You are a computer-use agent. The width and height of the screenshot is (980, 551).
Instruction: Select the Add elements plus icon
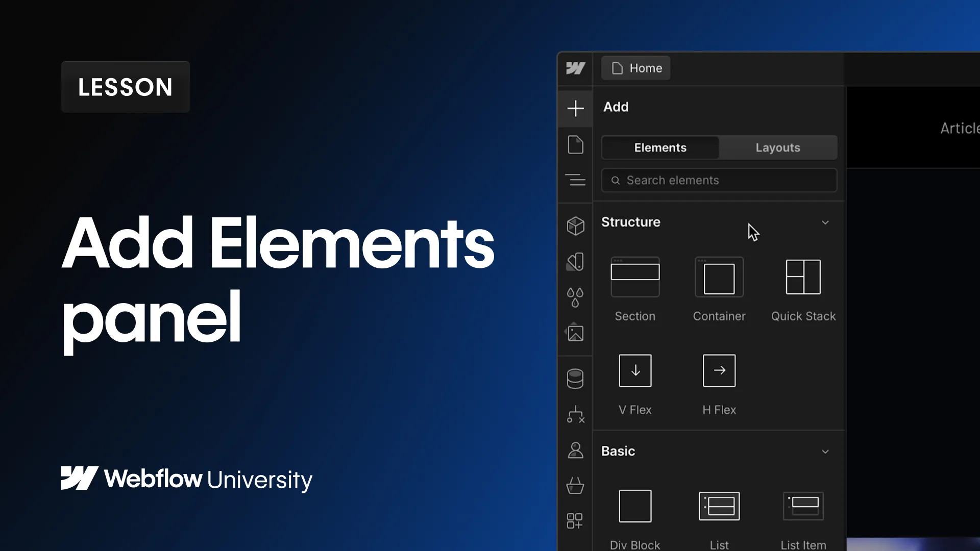coord(575,108)
